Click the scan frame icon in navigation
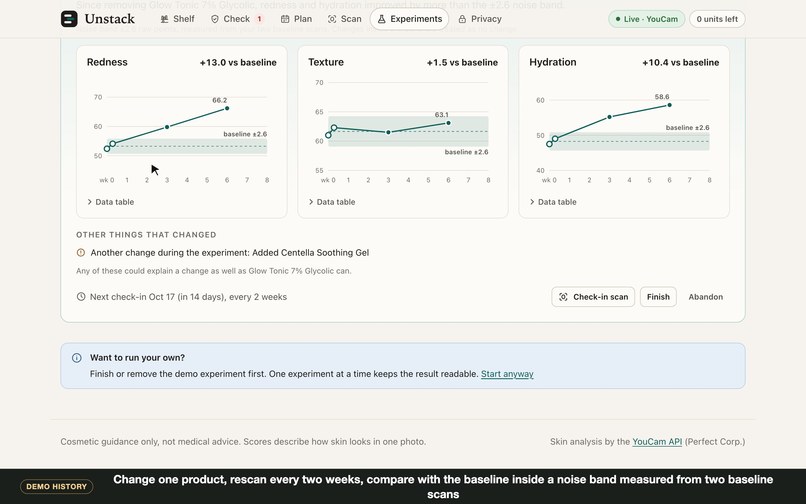Screen dimensions: 806x504 pyautogui.click(x=332, y=19)
